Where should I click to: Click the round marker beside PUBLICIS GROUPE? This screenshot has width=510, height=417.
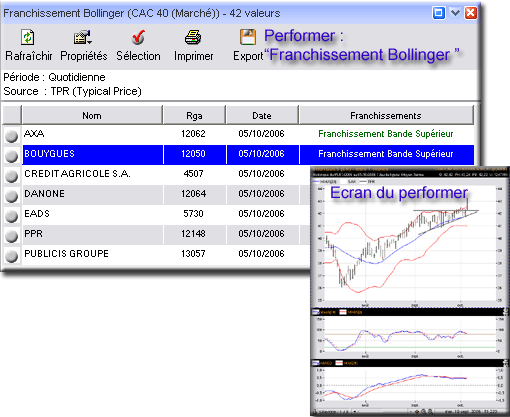[x=12, y=256]
